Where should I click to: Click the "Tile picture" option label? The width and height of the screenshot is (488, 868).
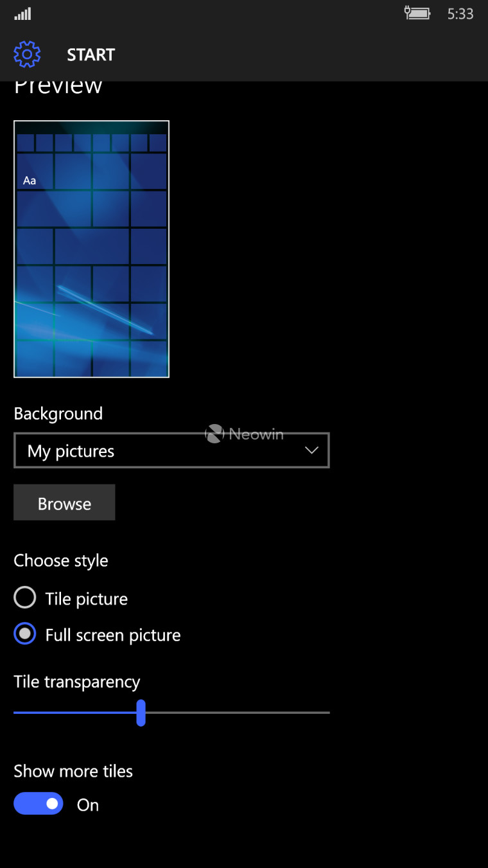(x=87, y=599)
